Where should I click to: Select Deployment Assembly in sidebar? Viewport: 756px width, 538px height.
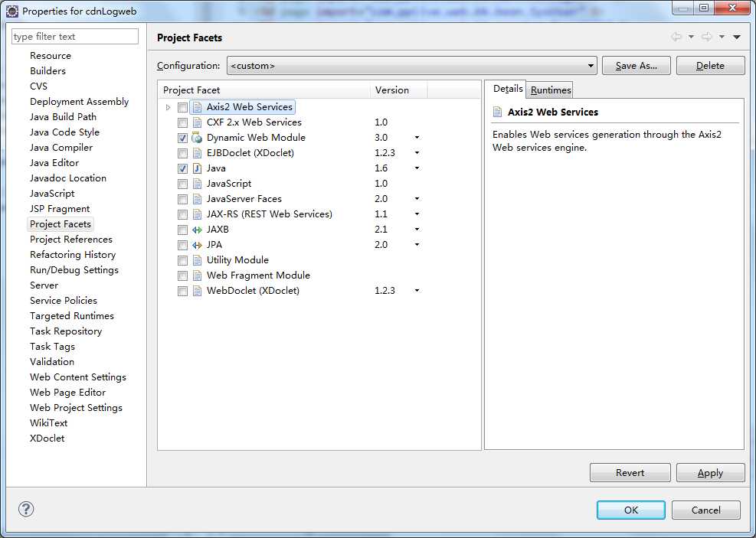pyautogui.click(x=79, y=102)
